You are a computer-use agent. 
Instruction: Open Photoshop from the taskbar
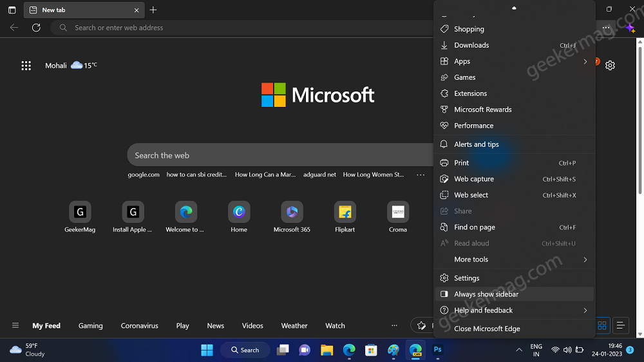(437, 350)
